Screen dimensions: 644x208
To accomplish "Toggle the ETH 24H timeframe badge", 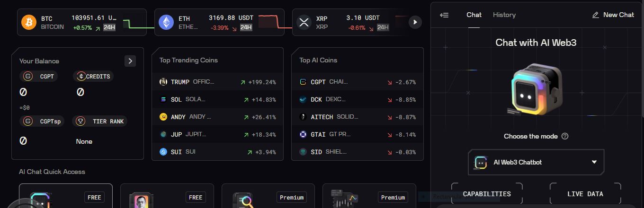I will pos(246,27).
